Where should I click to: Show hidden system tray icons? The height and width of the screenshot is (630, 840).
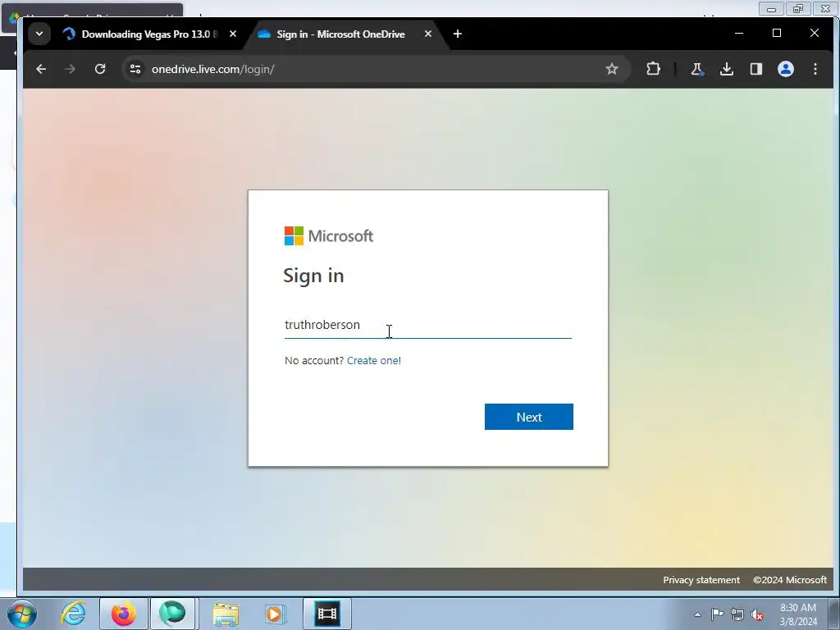coord(697,614)
